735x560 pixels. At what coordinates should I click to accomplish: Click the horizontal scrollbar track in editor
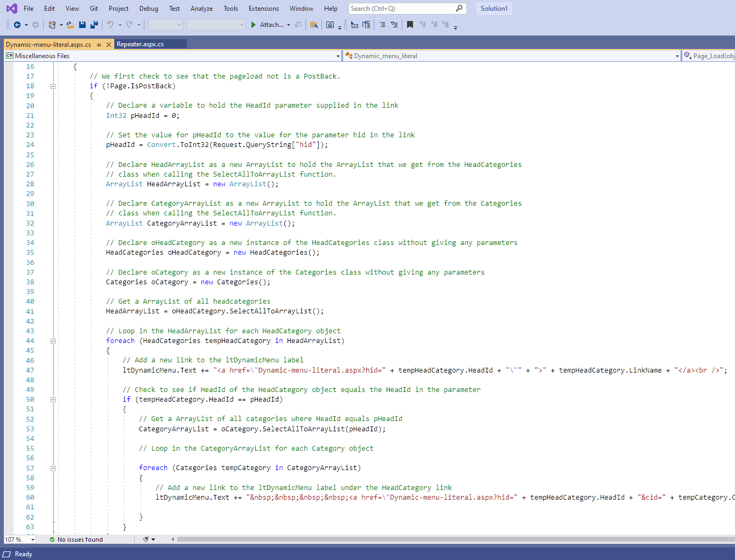456,539
